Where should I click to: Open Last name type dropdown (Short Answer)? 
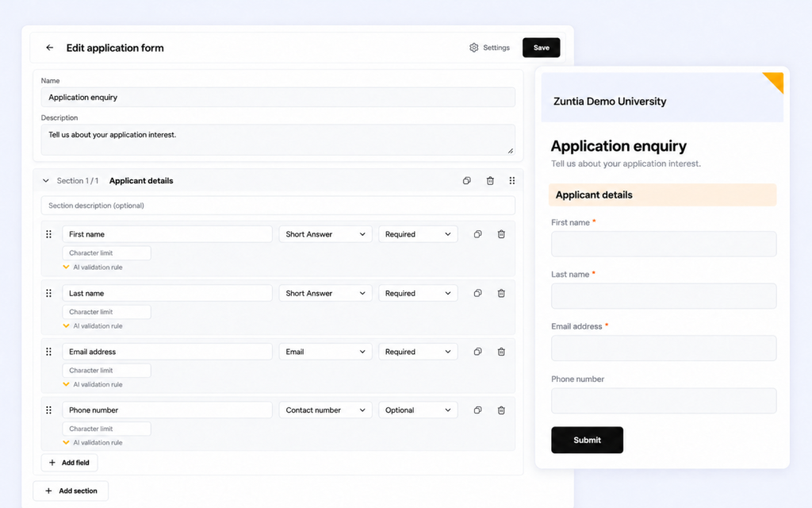pos(325,294)
